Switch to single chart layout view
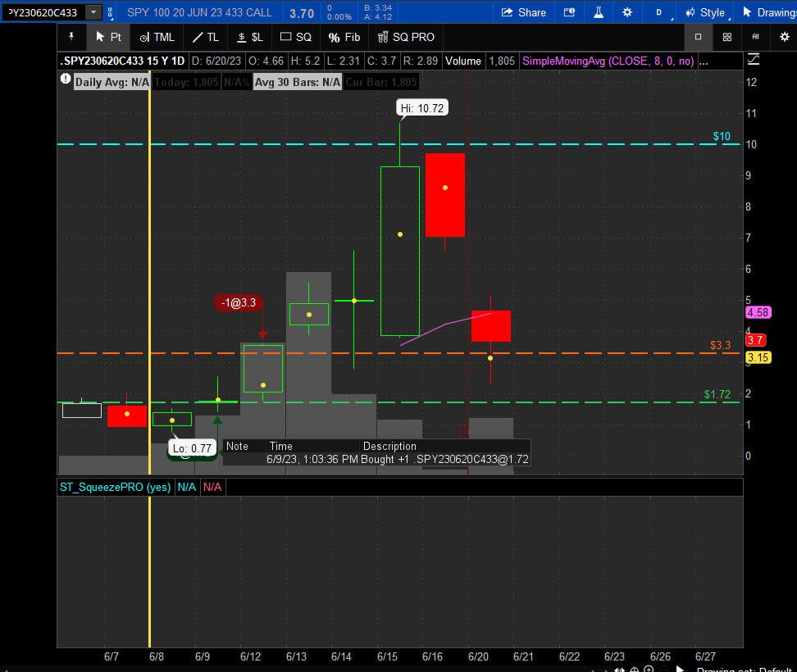The image size is (797, 672). click(x=698, y=37)
